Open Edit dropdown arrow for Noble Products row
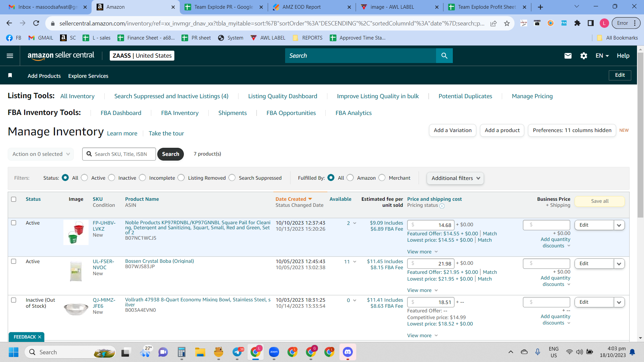This screenshot has height=362, width=644. coord(619,225)
